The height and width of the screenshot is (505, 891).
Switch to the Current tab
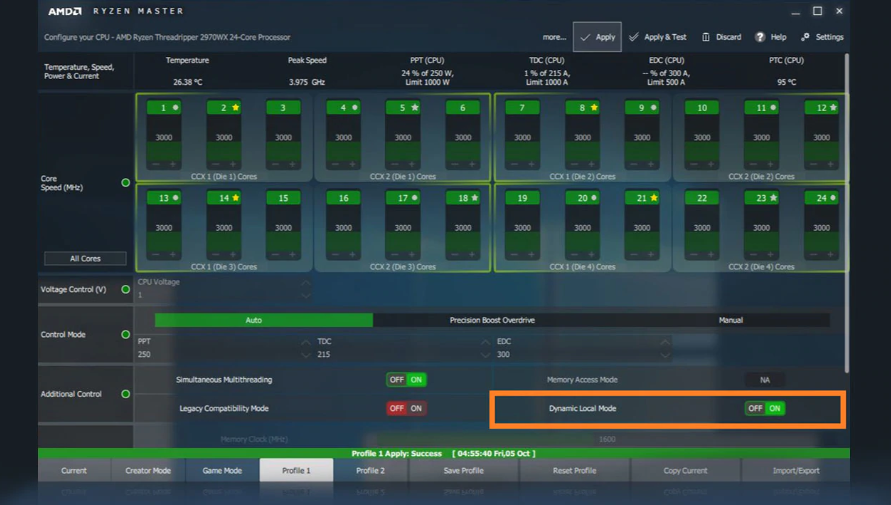74,470
